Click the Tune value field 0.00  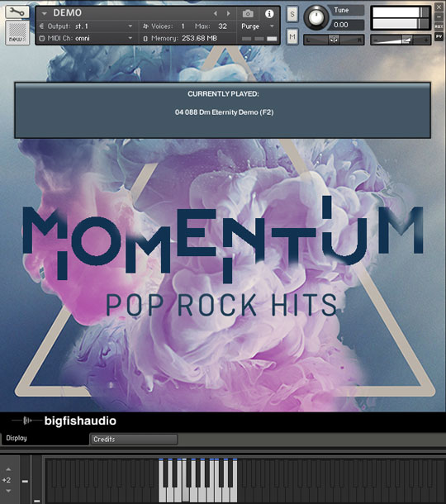[346, 25]
